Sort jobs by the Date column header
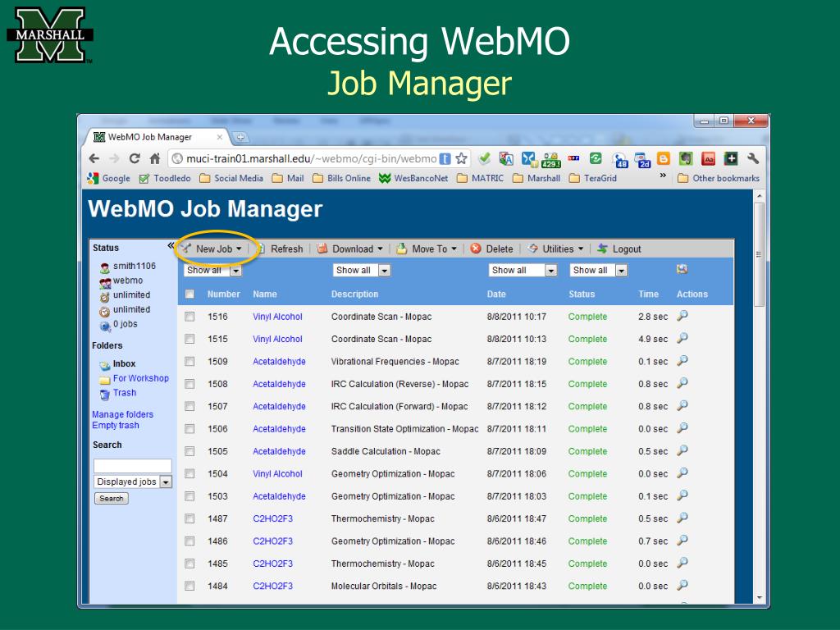Viewport: 840px width, 630px height. (496, 294)
